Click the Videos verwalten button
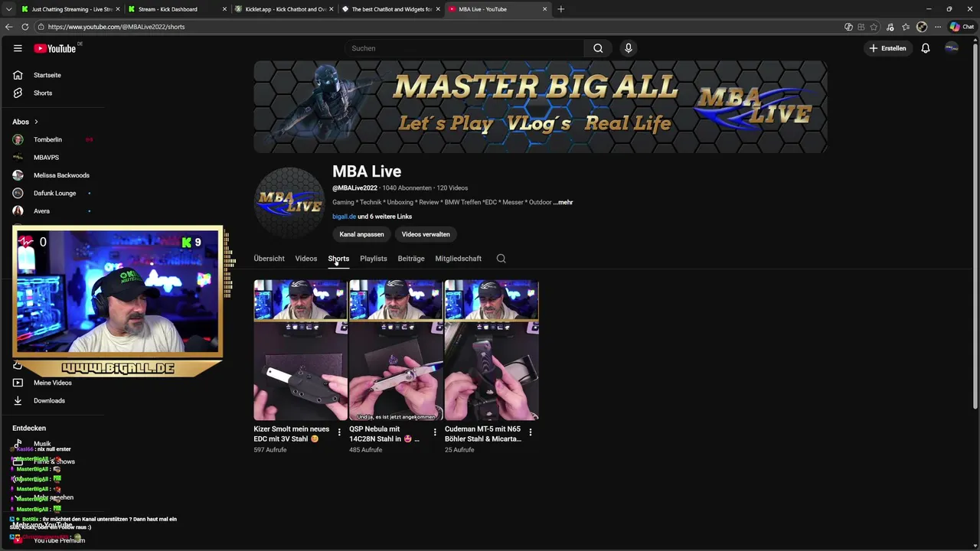Viewport: 980px width, 551px height. [x=426, y=234]
